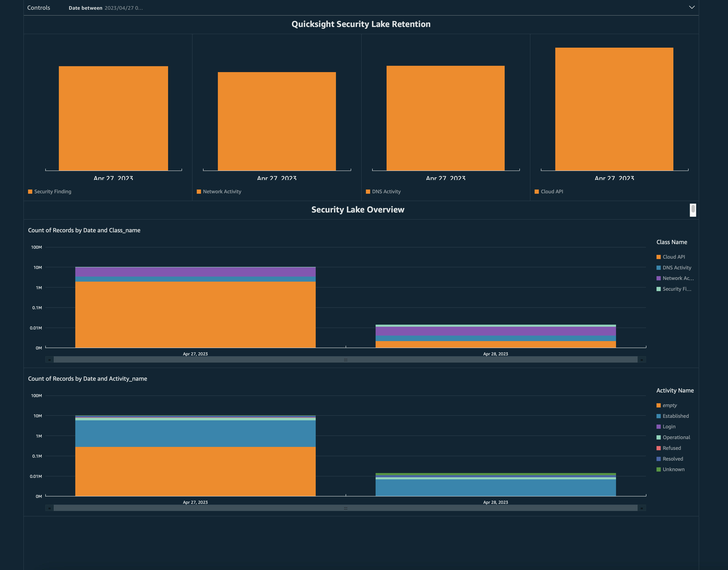Click Operational in Activity Name legend
728x570 pixels.
coord(673,437)
